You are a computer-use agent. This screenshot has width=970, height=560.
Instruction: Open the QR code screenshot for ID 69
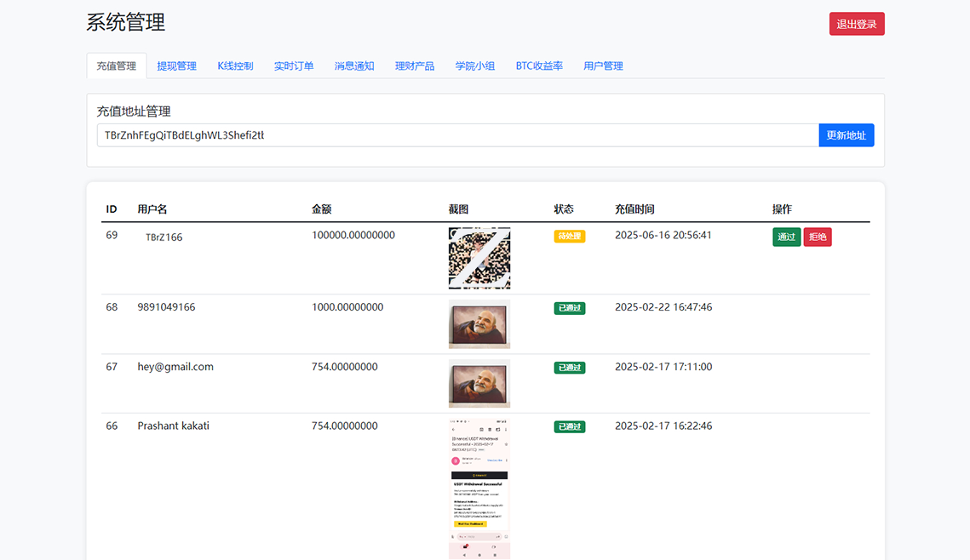(479, 258)
